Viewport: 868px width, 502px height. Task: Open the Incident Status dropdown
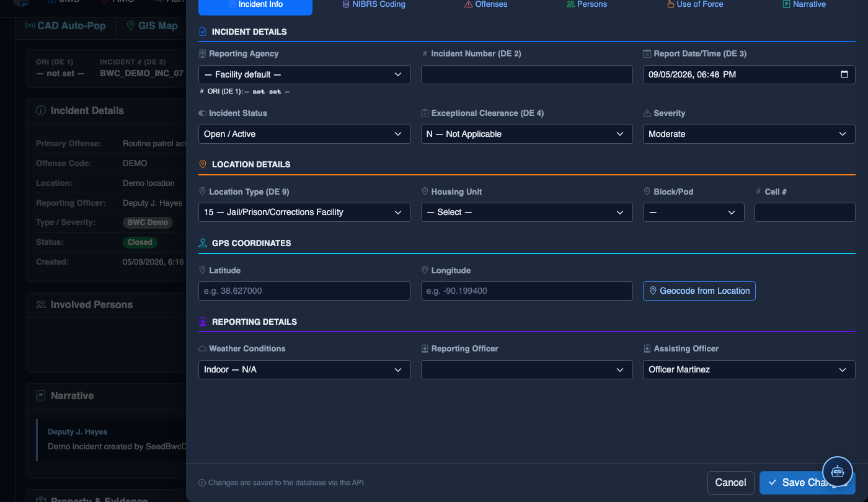click(x=304, y=134)
